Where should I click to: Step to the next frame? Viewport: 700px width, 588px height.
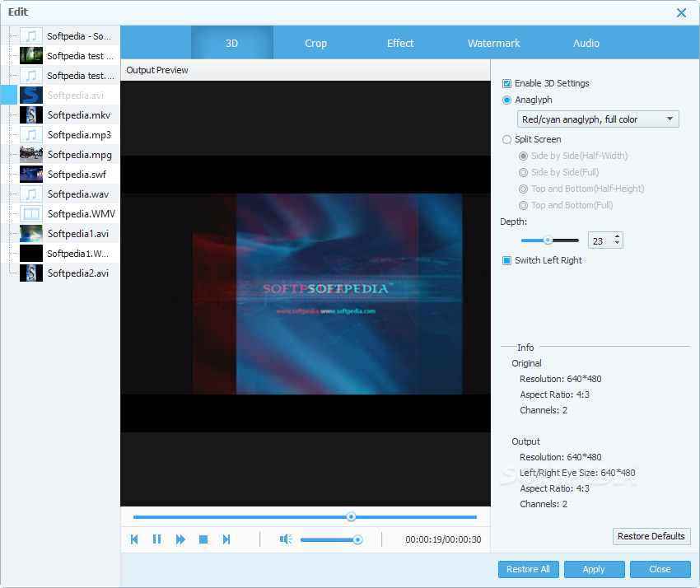[226, 539]
